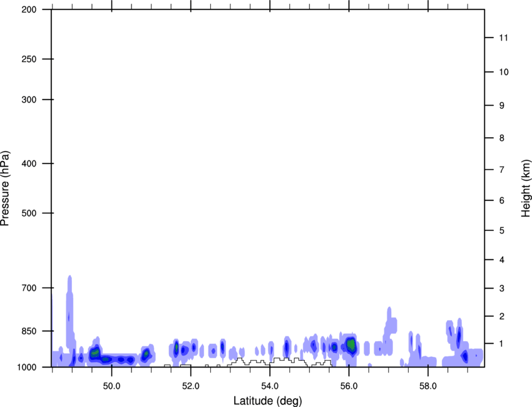This screenshot has width=532, height=407.
Task: Click the 700 pressure tick label
Action: coord(29,288)
